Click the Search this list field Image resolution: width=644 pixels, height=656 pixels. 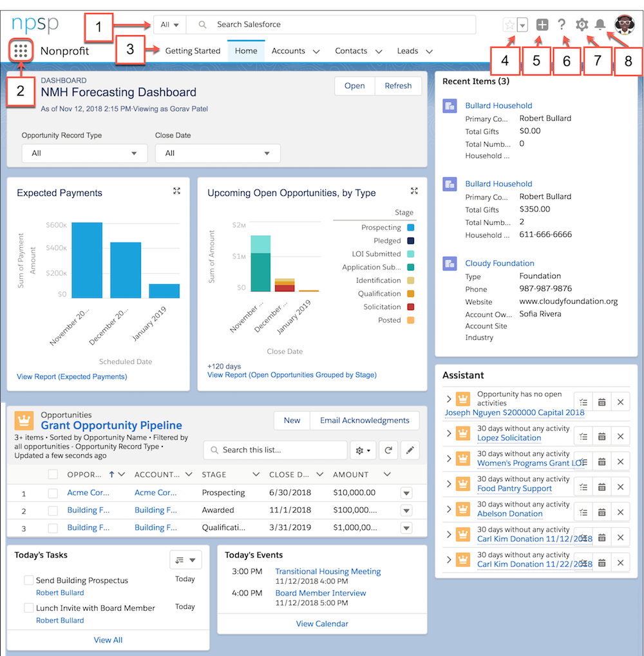tap(276, 450)
